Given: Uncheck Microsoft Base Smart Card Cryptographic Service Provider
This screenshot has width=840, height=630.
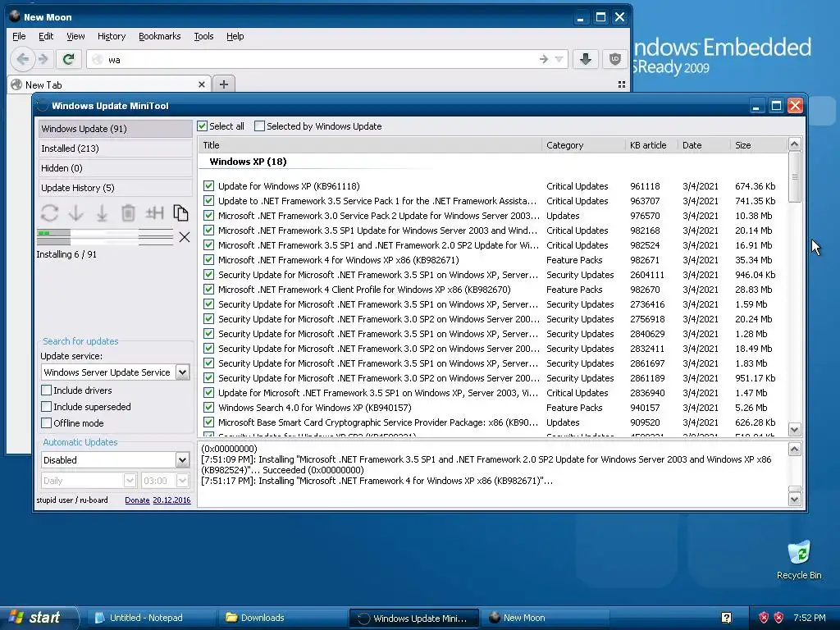Looking at the screenshot, I should pyautogui.click(x=208, y=422).
